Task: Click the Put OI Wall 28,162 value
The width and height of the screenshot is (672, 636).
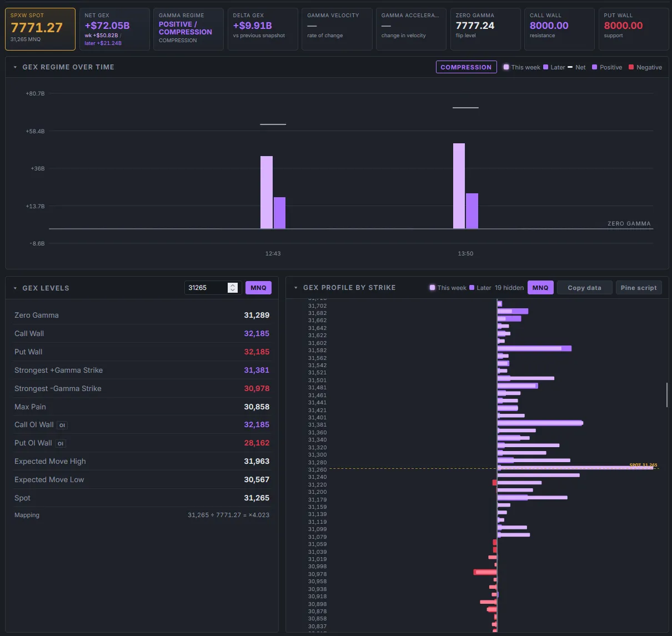Action: 257,443
